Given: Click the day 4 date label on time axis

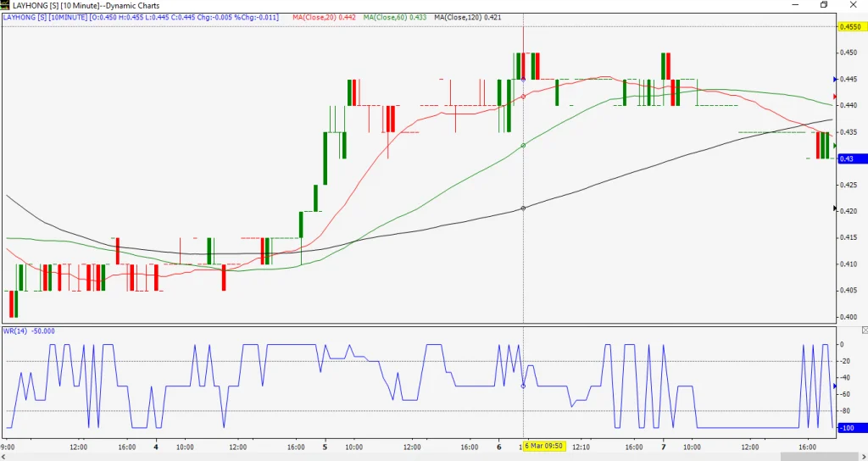Looking at the screenshot, I should (x=156, y=447).
